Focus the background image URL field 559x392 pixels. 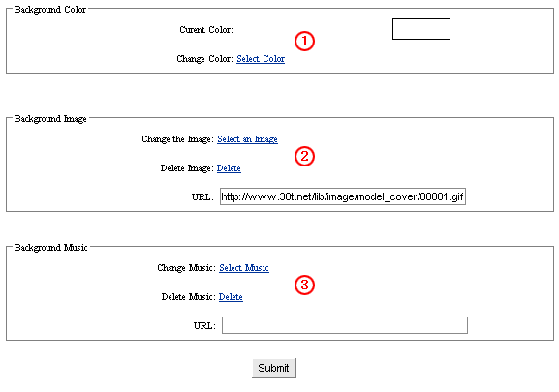click(343, 196)
